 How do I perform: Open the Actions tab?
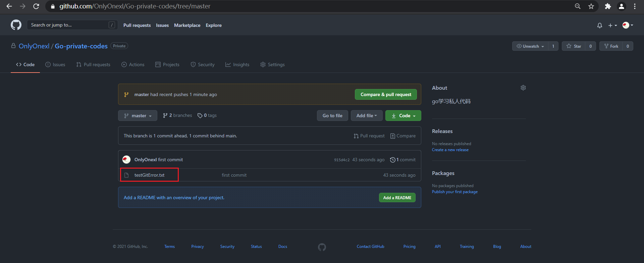pyautogui.click(x=133, y=64)
